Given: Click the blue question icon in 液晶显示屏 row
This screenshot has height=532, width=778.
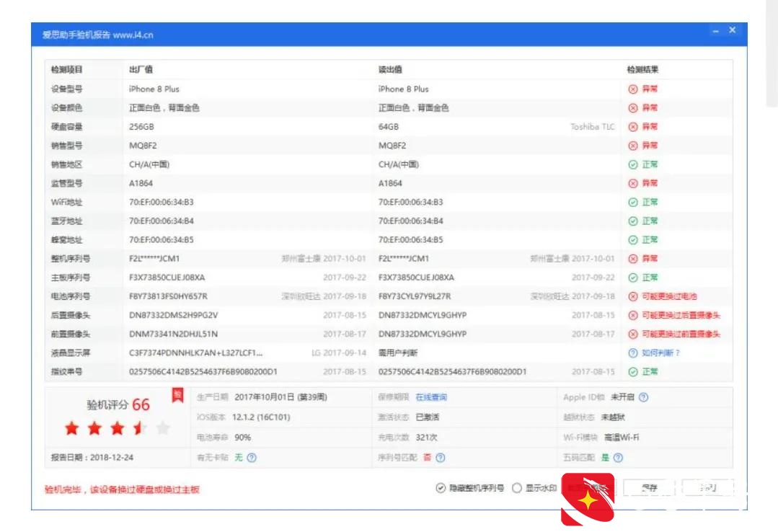Looking at the screenshot, I should (x=632, y=353).
